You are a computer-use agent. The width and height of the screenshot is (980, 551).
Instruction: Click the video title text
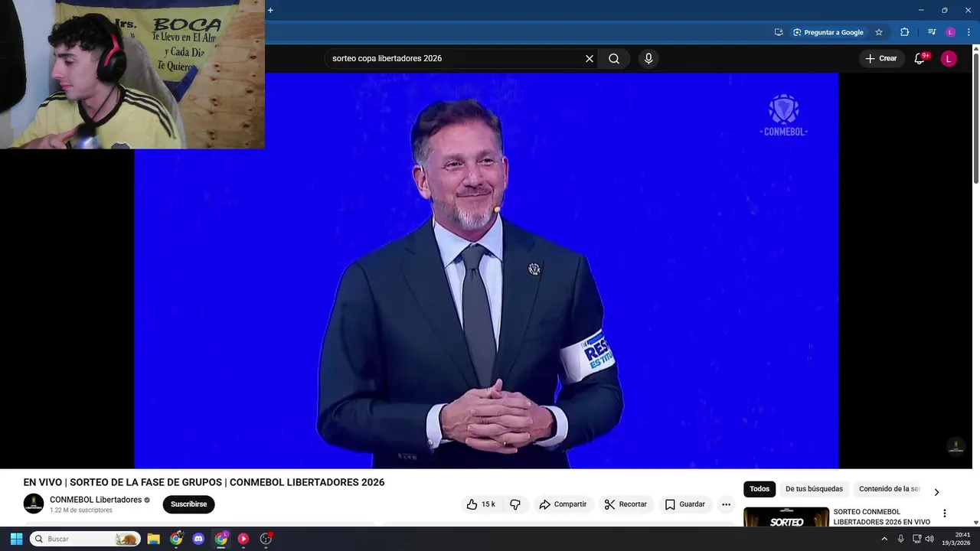pyautogui.click(x=204, y=482)
